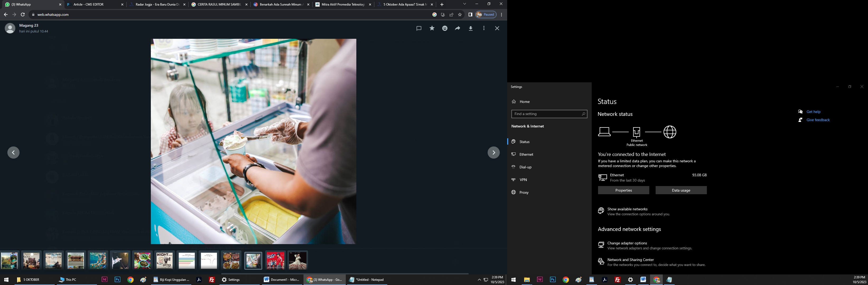Select Status in Network & Internet

click(549, 142)
